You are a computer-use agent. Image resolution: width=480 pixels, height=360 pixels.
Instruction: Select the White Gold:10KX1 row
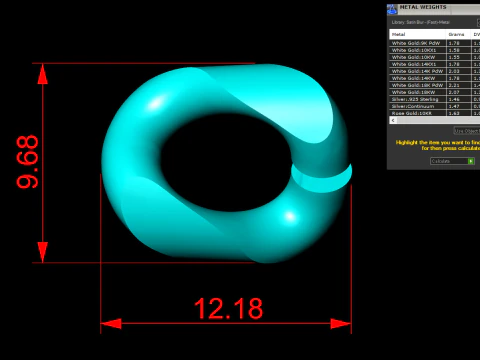(x=435, y=50)
